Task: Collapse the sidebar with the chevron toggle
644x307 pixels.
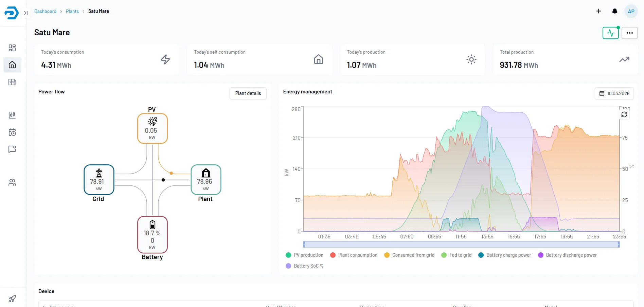Action: pos(25,13)
